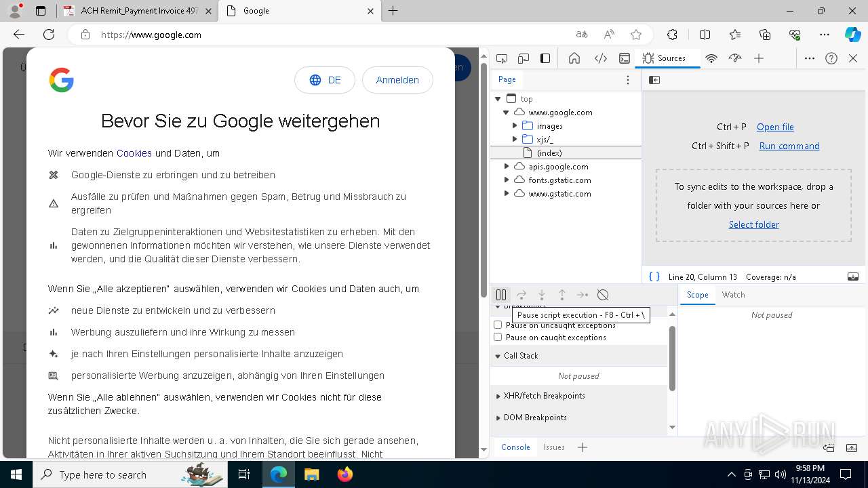This screenshot has width=868, height=488.
Task: Switch to ACH Remit_Payment Invoice browser tab
Action: [137, 11]
